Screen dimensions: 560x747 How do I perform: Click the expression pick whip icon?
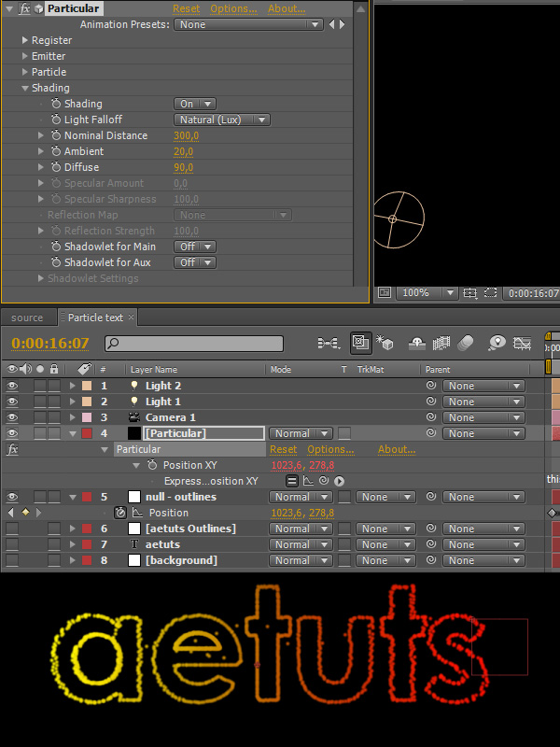click(x=324, y=480)
